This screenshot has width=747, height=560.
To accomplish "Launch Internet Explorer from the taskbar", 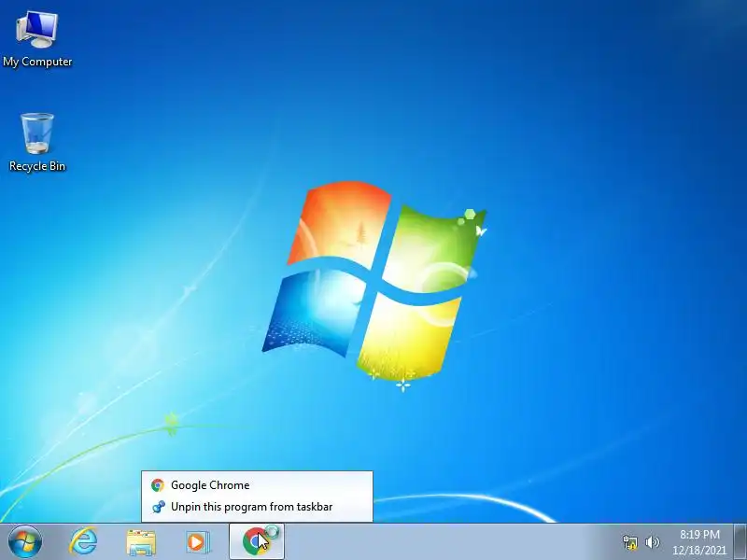I will click(83, 542).
